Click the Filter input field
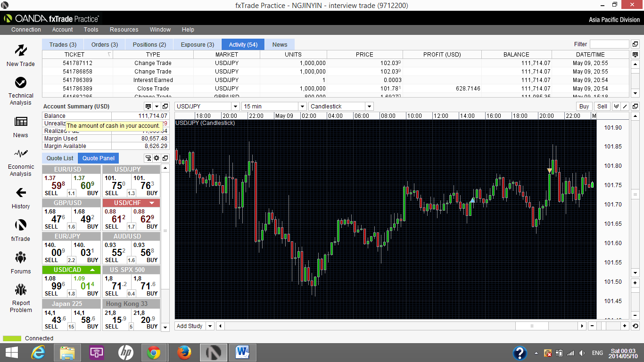 (x=609, y=44)
